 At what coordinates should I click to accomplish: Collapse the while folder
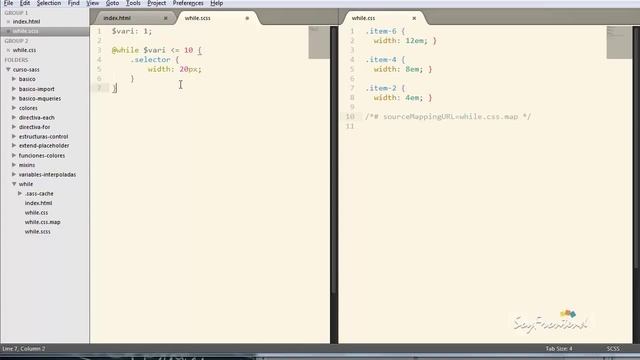click(x=14, y=184)
